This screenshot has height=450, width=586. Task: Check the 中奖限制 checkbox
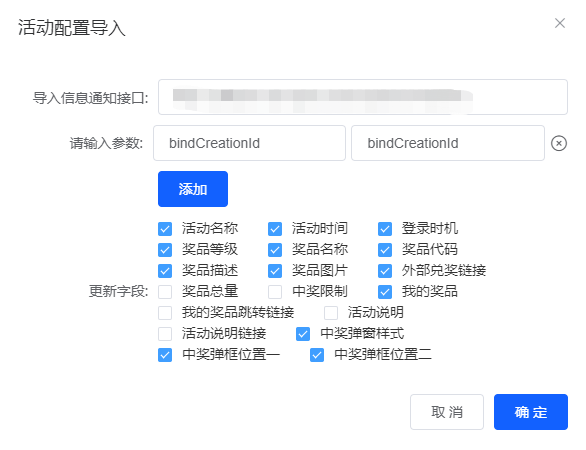[x=275, y=292]
